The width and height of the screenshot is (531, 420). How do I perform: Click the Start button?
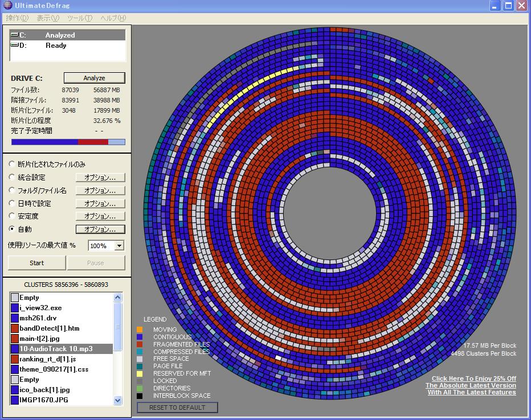click(36, 263)
